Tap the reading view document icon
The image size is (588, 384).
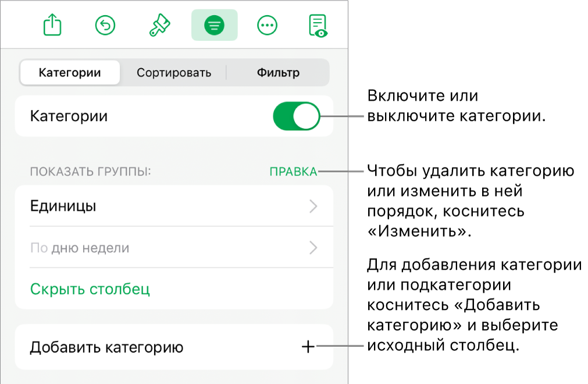[318, 26]
